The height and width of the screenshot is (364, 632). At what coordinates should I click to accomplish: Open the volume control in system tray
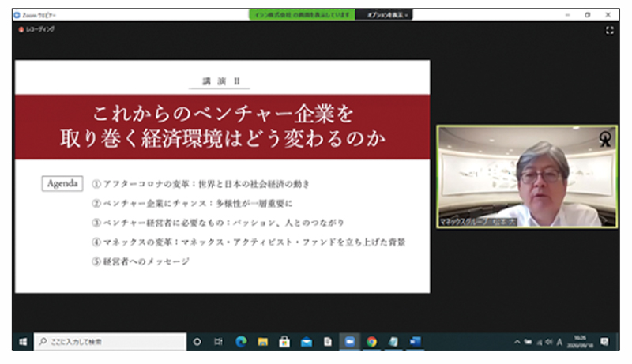point(548,342)
